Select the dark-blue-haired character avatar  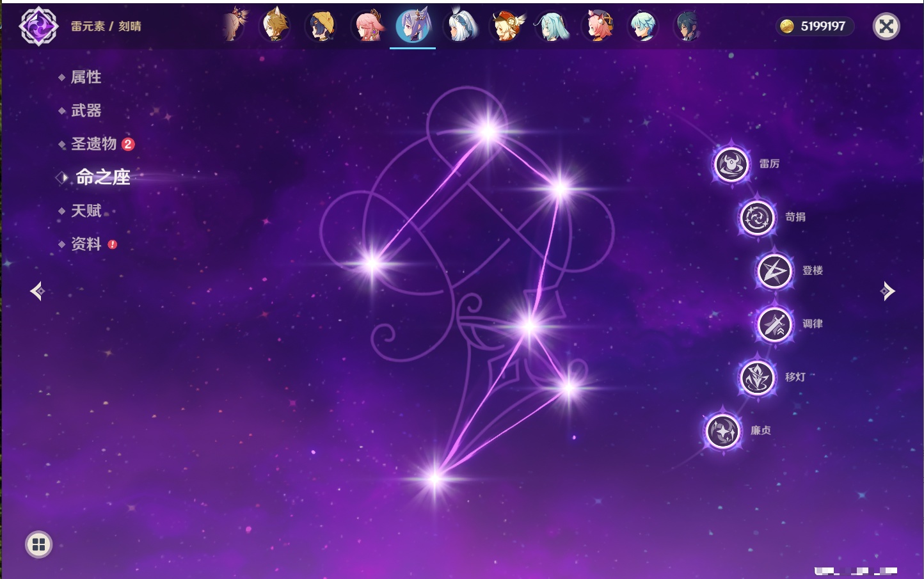click(x=687, y=26)
